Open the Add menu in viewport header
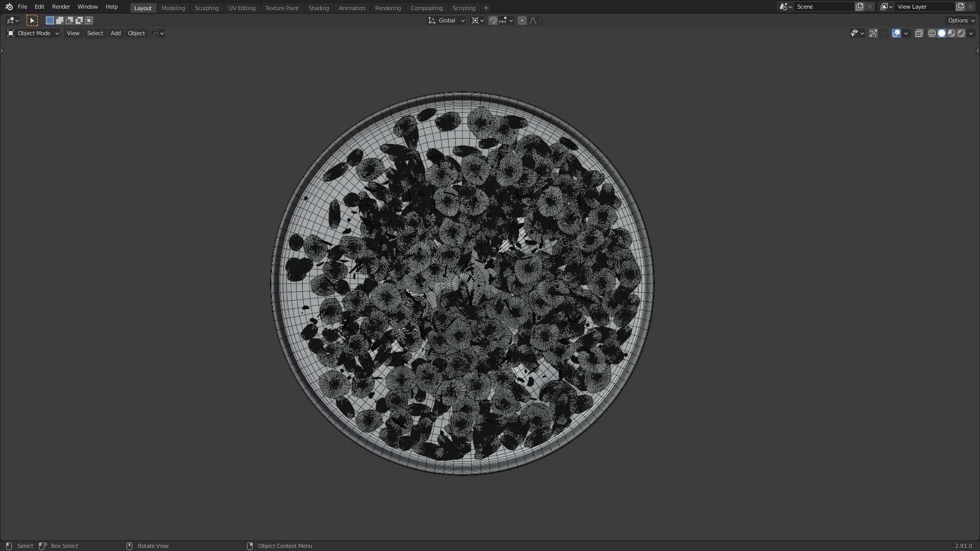The image size is (980, 551). tap(115, 33)
